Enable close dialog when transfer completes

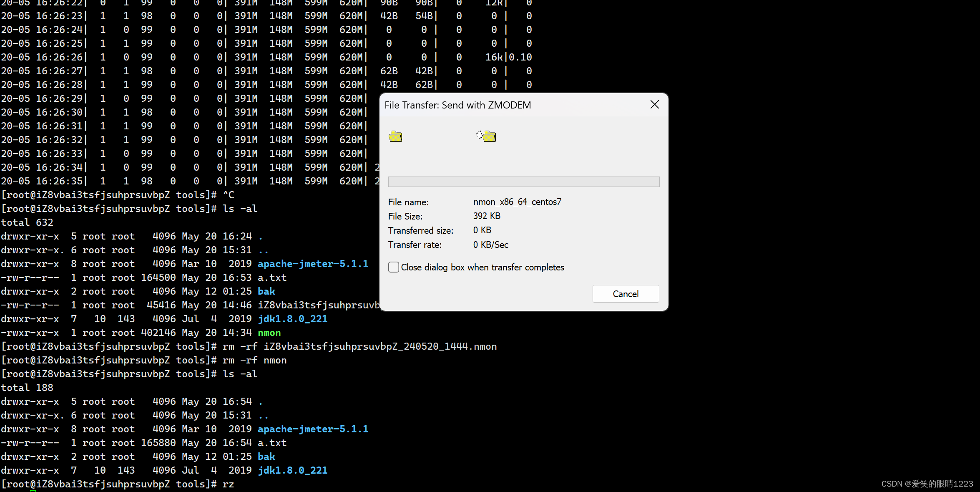[x=394, y=267]
